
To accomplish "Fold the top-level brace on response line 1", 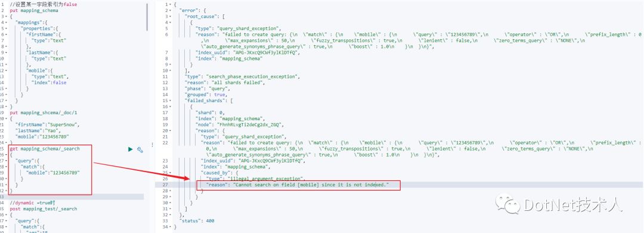I will pyautogui.click(x=171, y=5).
